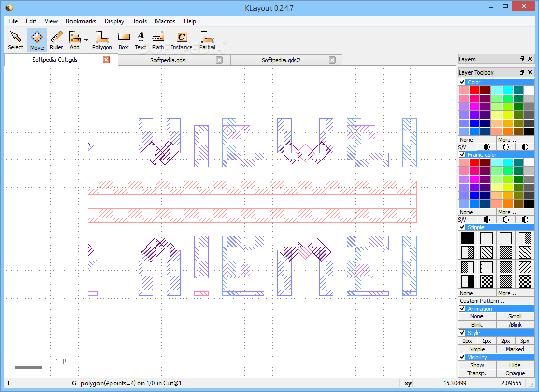Open the Bookmarks menu
The height and width of the screenshot is (392, 539).
click(x=81, y=21)
